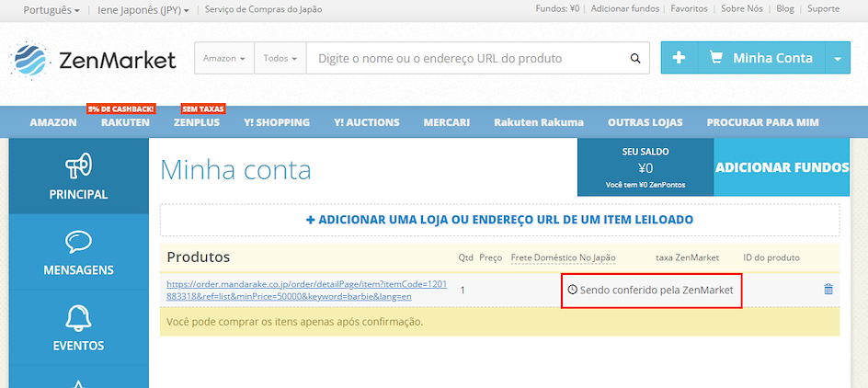Click SEM TAXAS badge
Screen dimensions: 868x388
pyautogui.click(x=202, y=109)
